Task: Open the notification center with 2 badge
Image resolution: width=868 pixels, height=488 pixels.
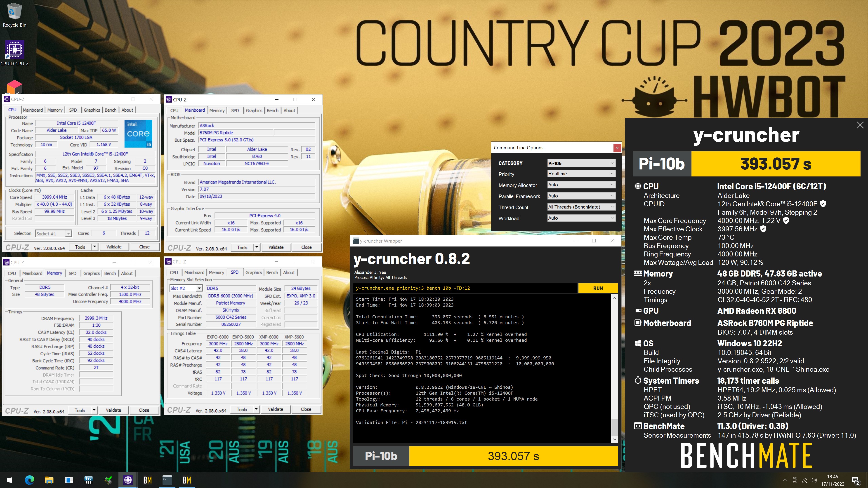Action: pyautogui.click(x=855, y=480)
